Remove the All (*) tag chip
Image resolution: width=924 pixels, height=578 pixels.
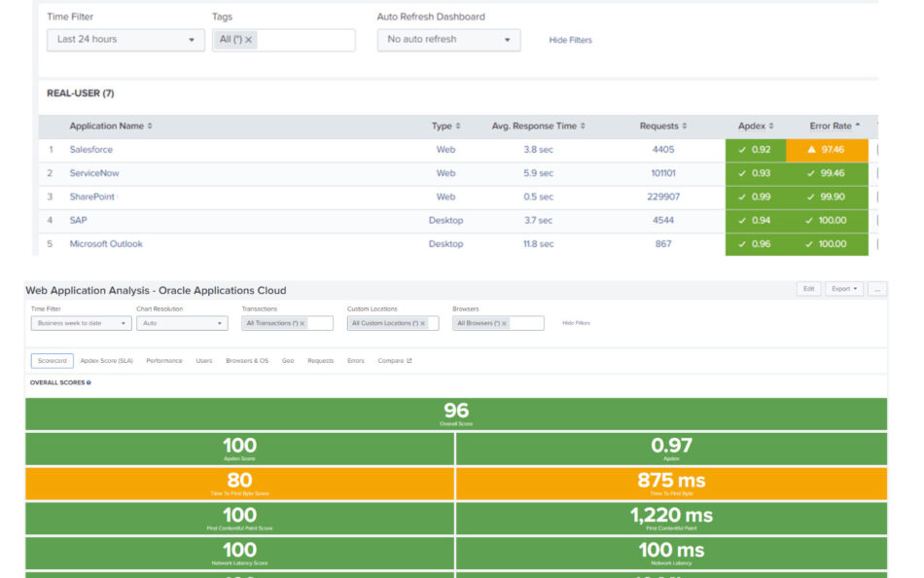[249, 40]
